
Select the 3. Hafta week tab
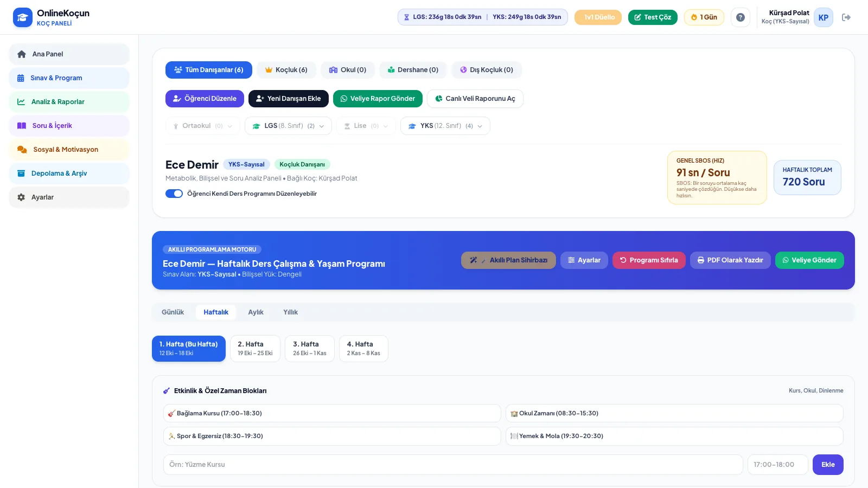point(310,349)
